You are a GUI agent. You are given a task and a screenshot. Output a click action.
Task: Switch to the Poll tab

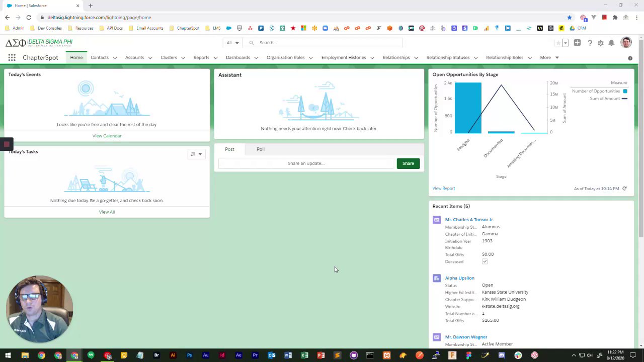click(x=260, y=149)
